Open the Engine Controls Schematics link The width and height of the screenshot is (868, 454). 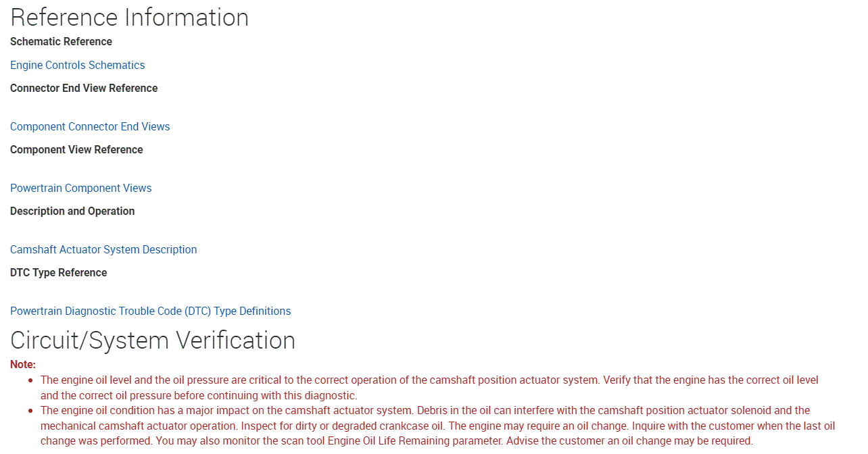[x=77, y=66]
